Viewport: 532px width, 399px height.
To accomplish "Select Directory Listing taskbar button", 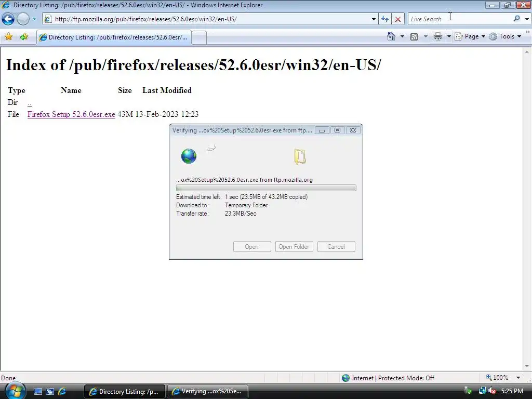I will (124, 392).
